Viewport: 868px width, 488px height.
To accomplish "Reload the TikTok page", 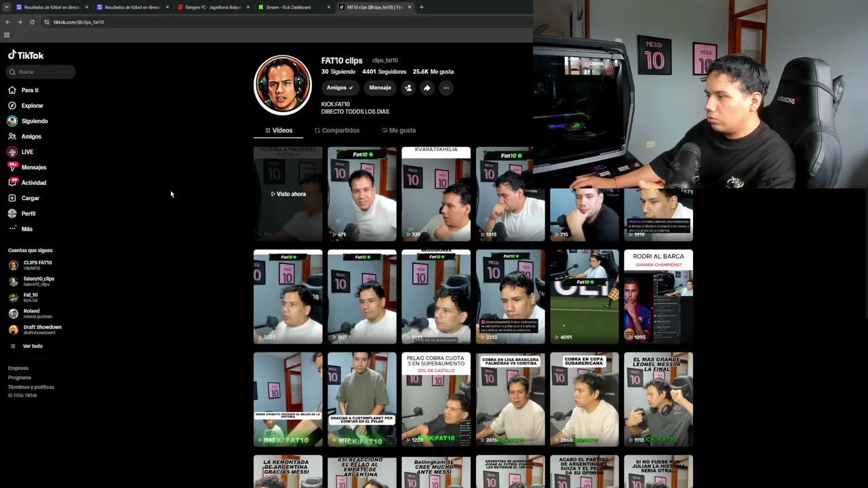I will [32, 22].
